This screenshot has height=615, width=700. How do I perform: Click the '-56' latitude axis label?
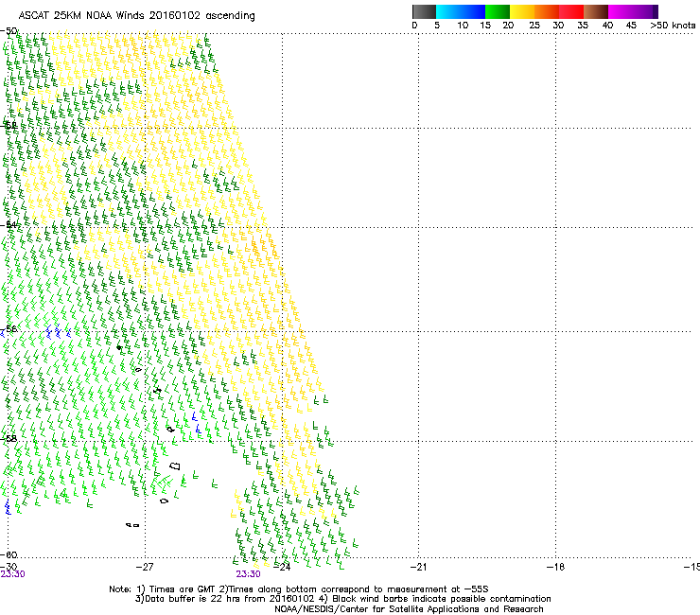point(9,328)
